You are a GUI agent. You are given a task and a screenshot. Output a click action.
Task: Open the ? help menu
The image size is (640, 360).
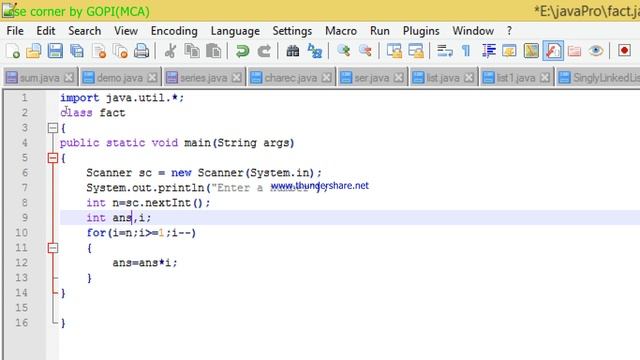pos(509,31)
